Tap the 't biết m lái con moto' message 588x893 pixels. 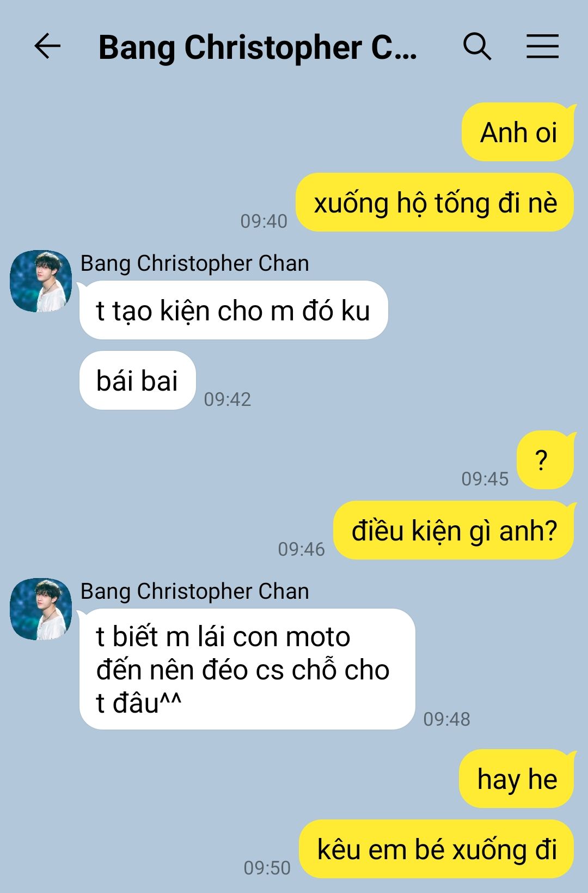[247, 669]
